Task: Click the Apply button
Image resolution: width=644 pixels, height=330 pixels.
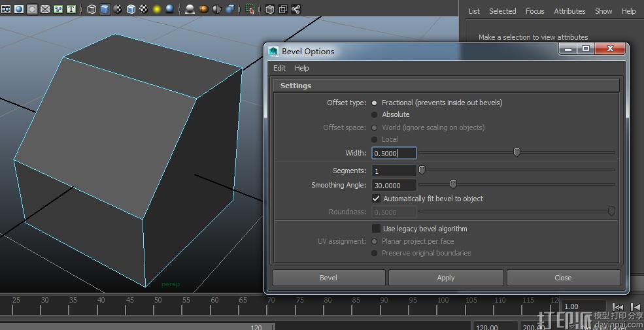Action: [x=446, y=278]
